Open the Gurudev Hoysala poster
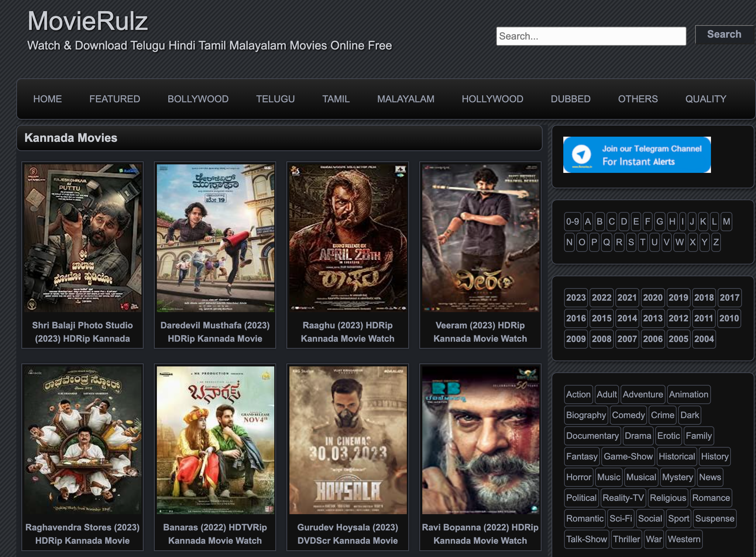This screenshot has height=557, width=756. (348, 440)
